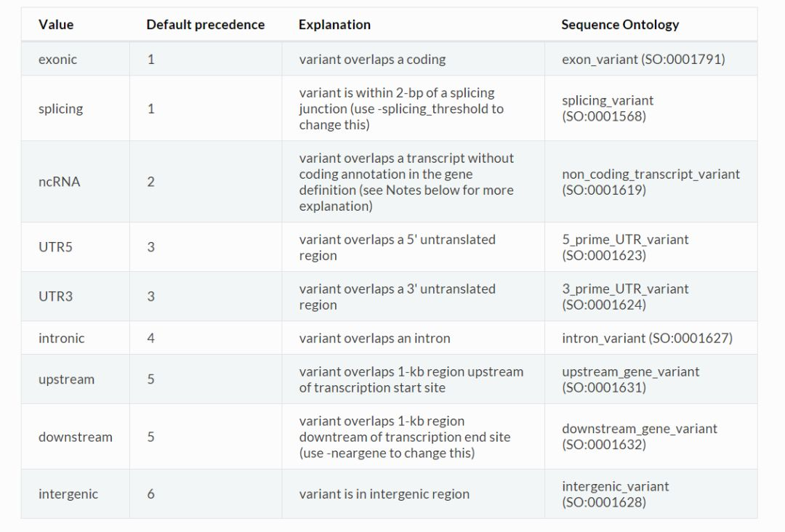Click the upstream row label
The image size is (785, 532).
click(66, 379)
